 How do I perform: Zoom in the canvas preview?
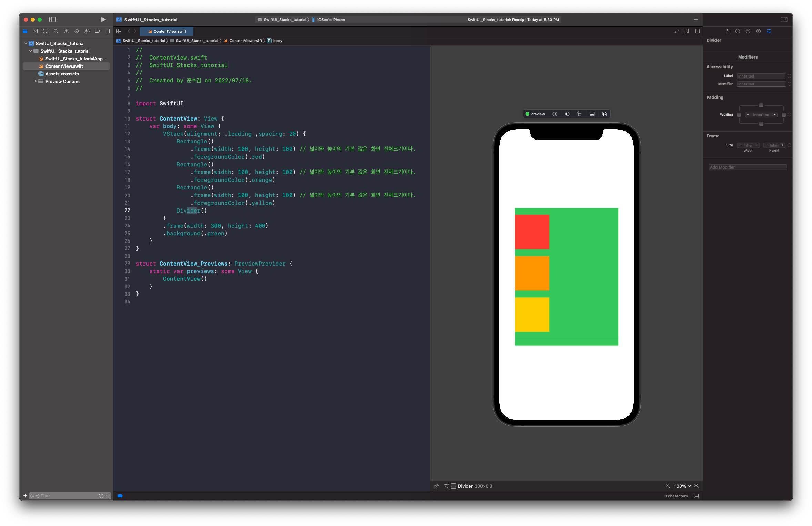click(x=697, y=486)
